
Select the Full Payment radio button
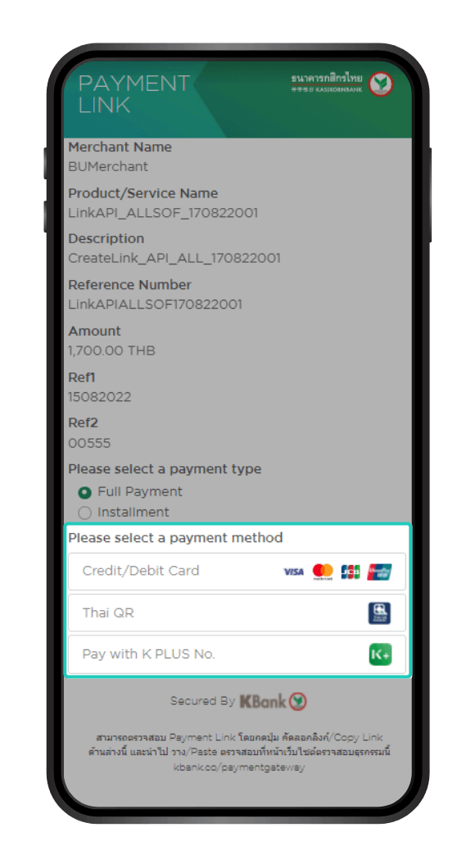pos(84,492)
